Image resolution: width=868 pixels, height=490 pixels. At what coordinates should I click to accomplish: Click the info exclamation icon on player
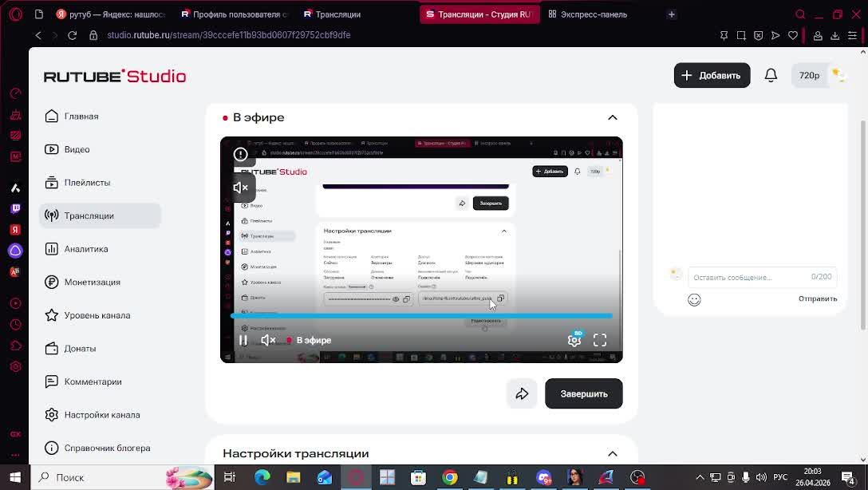[240, 155]
